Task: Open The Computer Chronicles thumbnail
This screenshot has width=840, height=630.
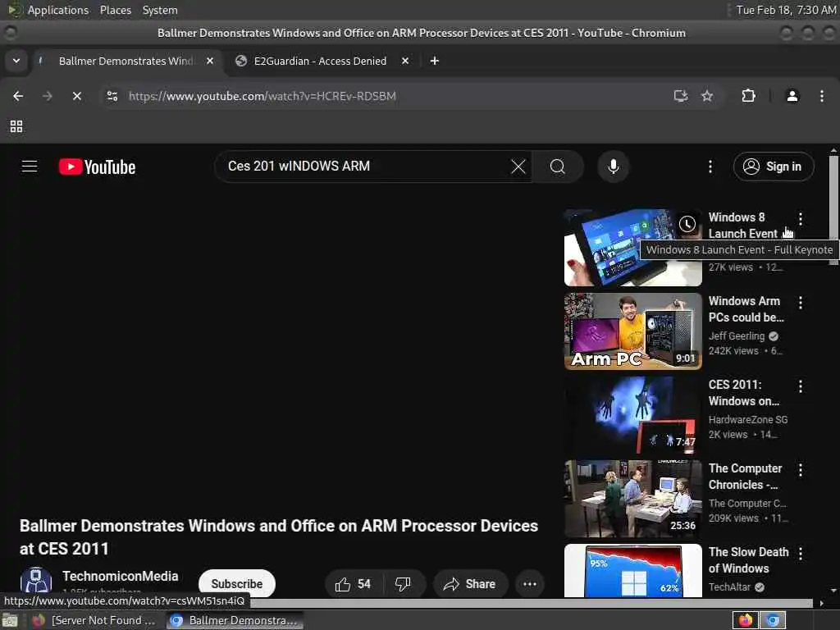Action: coord(632,499)
